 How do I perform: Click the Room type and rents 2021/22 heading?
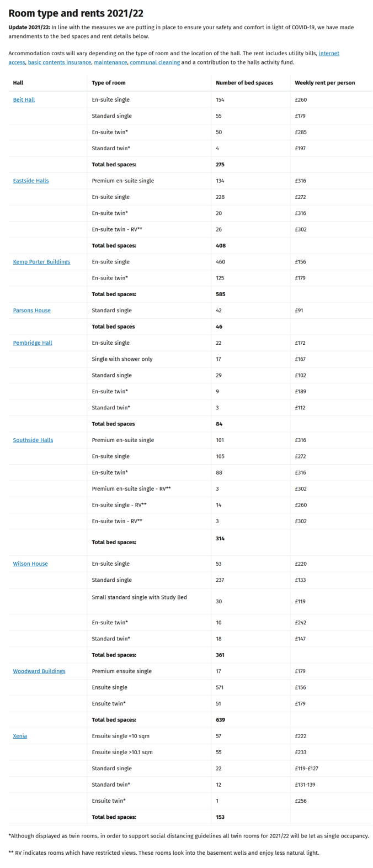(76, 13)
